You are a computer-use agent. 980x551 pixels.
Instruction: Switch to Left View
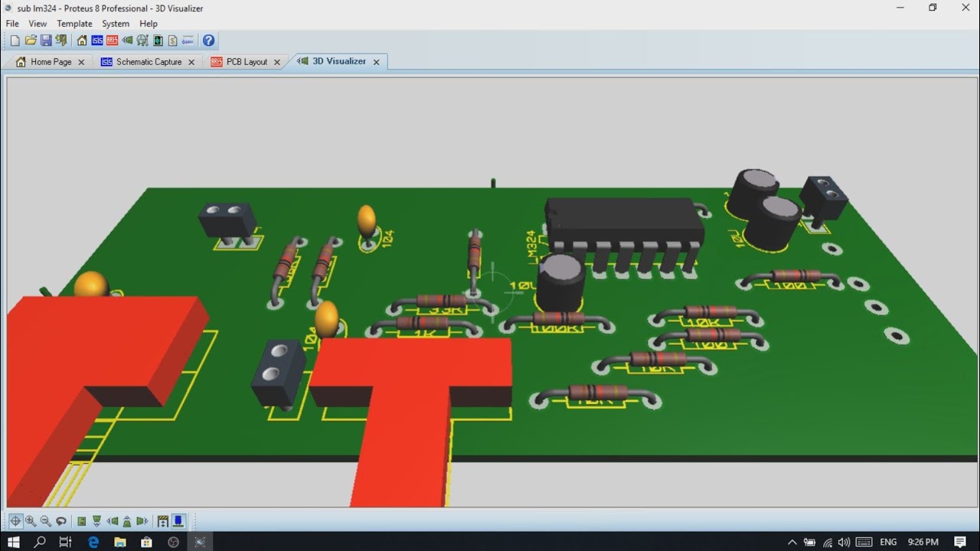(x=112, y=521)
